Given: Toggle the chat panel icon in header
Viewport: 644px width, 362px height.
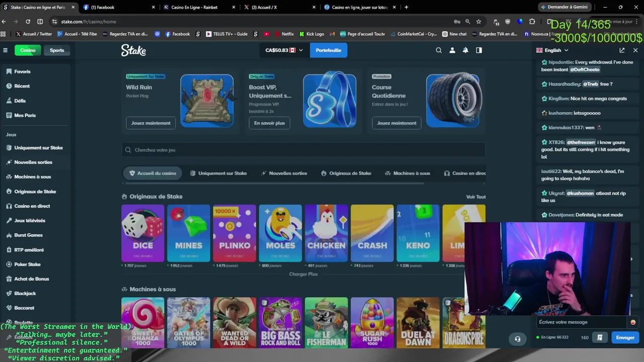Looking at the screenshot, I should pyautogui.click(x=479, y=50).
